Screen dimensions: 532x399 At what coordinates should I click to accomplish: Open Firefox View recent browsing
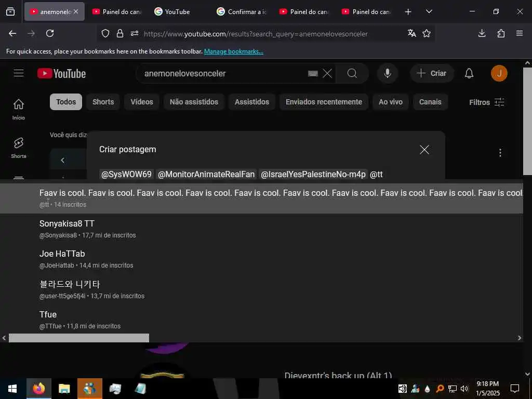click(x=10, y=11)
